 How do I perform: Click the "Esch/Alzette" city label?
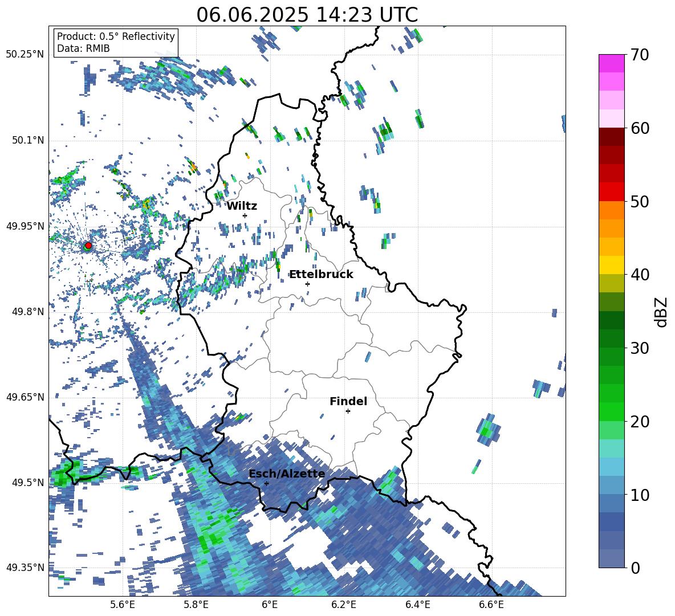(287, 474)
